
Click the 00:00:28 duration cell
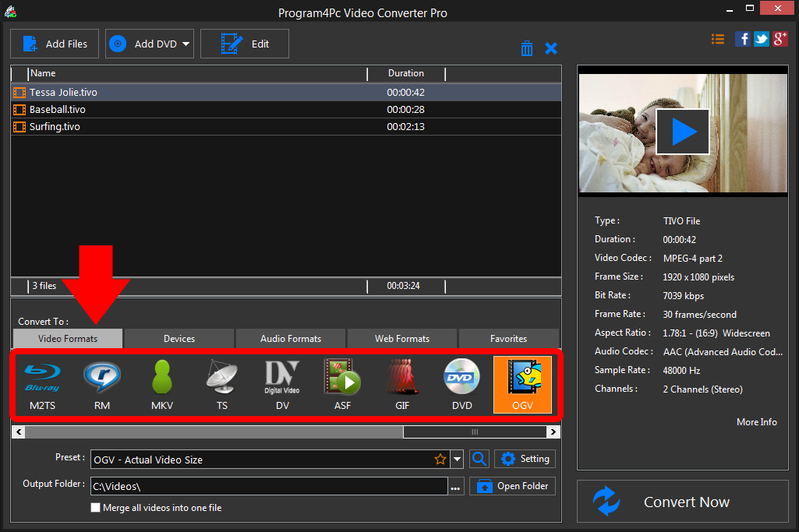coord(405,110)
